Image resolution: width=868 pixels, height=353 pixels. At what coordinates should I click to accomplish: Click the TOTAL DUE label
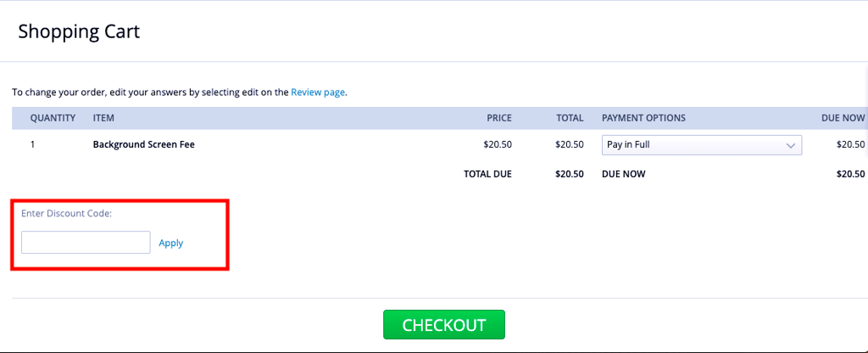(487, 174)
